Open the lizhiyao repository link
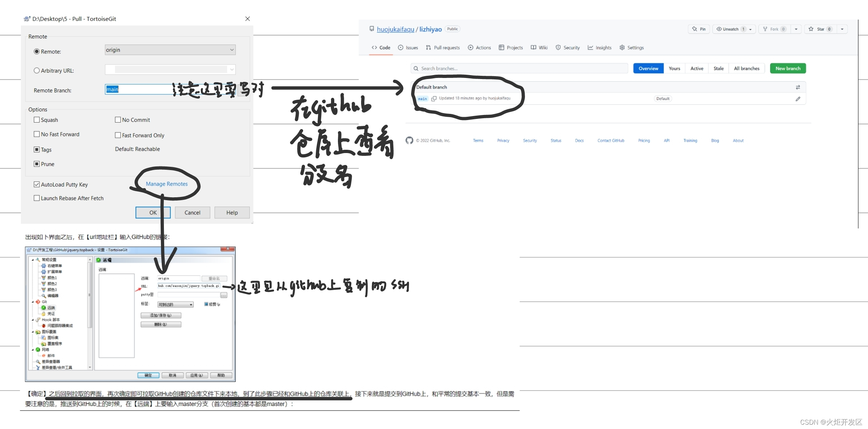 point(430,29)
